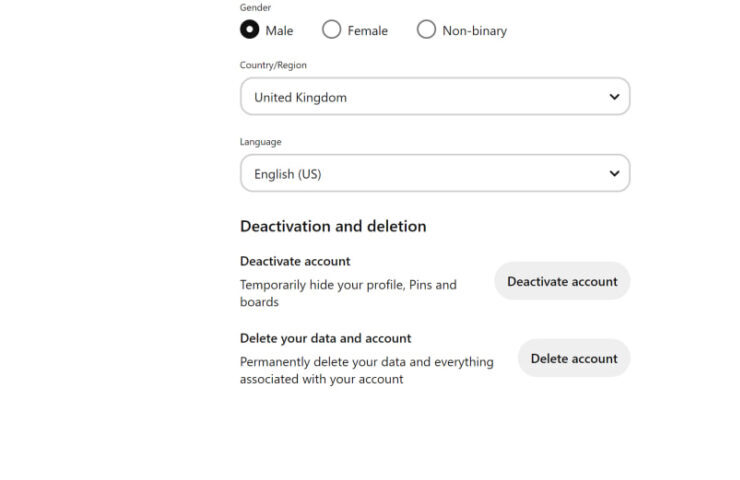Click the bold 'Deactivate account' subheading
The image size is (740, 480).
(x=295, y=261)
